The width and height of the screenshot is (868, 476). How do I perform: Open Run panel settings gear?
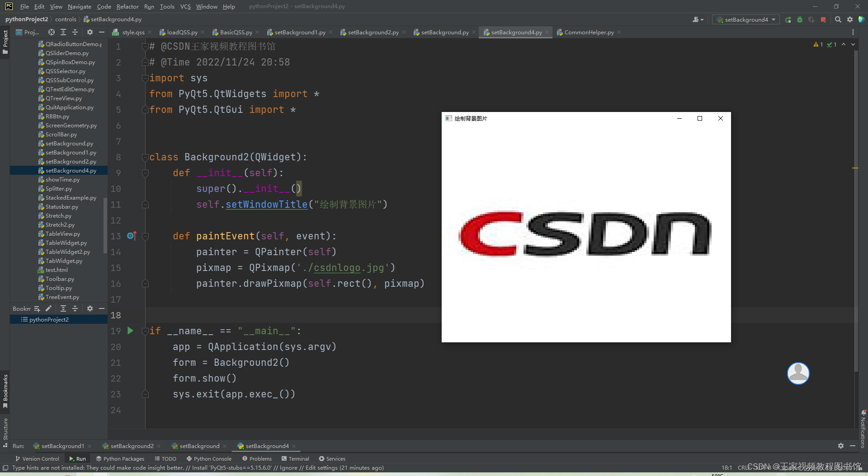840,446
